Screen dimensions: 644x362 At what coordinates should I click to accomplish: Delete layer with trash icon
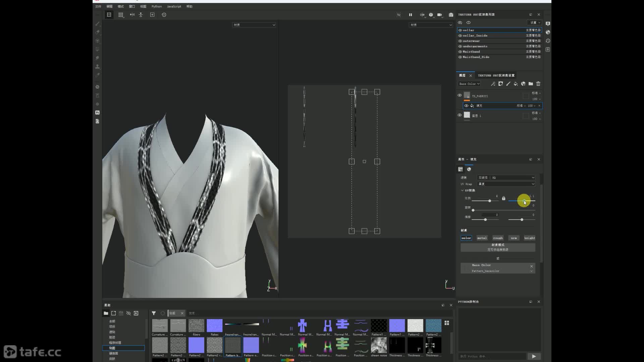[x=538, y=84]
